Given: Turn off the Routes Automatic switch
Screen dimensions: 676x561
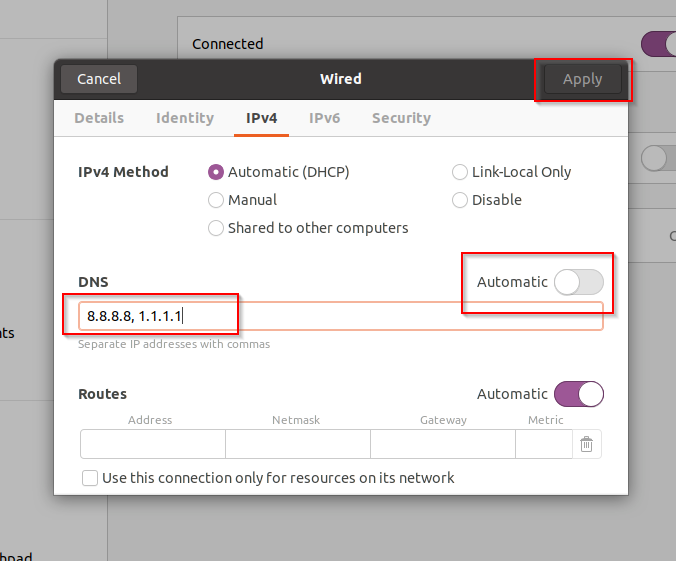Looking at the screenshot, I should [579, 394].
